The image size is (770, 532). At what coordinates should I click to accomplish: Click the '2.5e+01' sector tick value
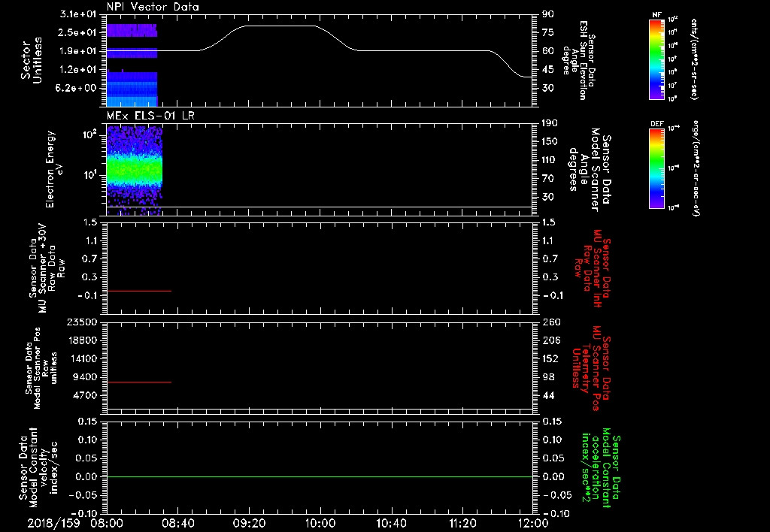77,32
